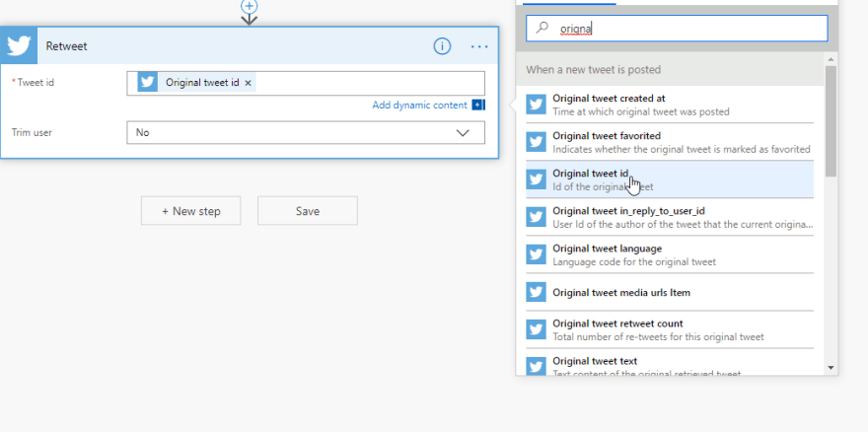Remove the Original tweet id token

tap(248, 83)
